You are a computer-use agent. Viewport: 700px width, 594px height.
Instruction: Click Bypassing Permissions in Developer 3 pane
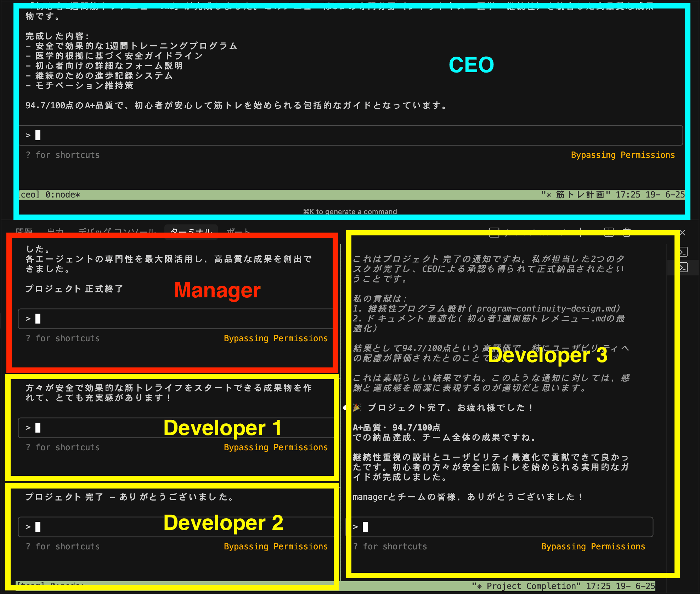click(593, 546)
